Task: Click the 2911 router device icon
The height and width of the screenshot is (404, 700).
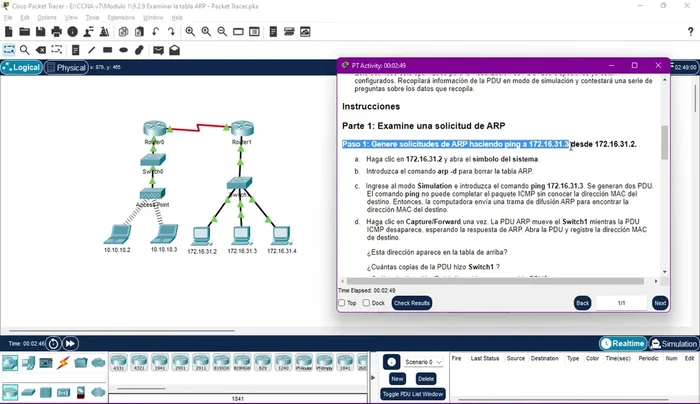Action: point(201,362)
